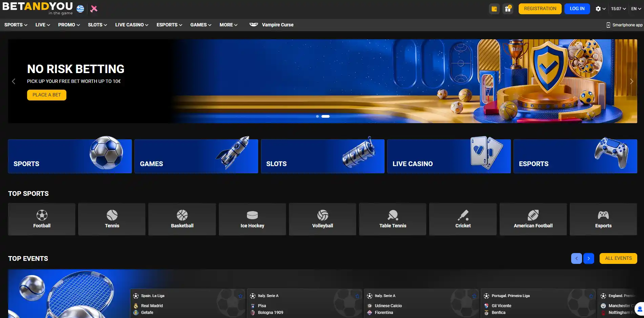Open the Real Madrid vs Getafe event
Image resolution: width=644 pixels, height=318 pixels.
(188, 303)
